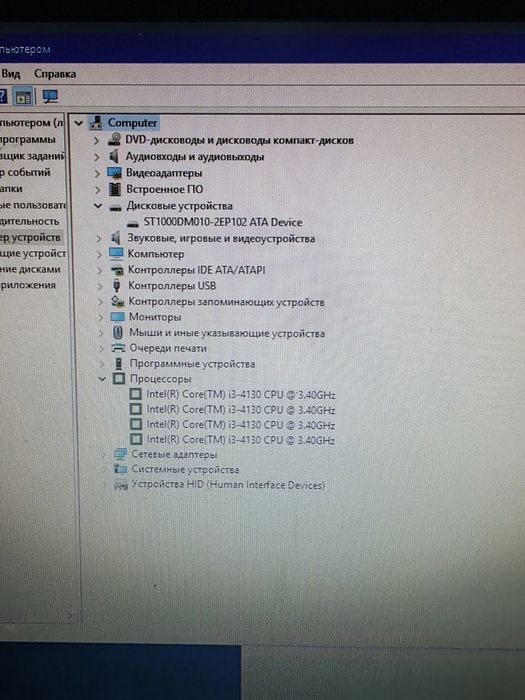Select the 'риложения' left-pane item
This screenshot has height=700, width=525.
(28, 285)
